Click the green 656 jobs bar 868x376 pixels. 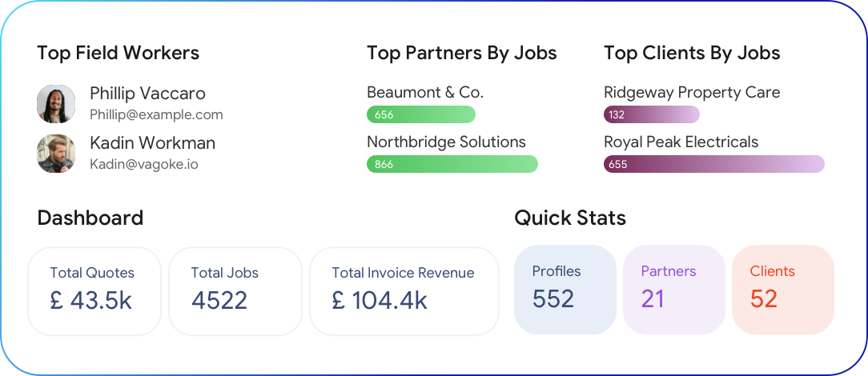(x=421, y=114)
